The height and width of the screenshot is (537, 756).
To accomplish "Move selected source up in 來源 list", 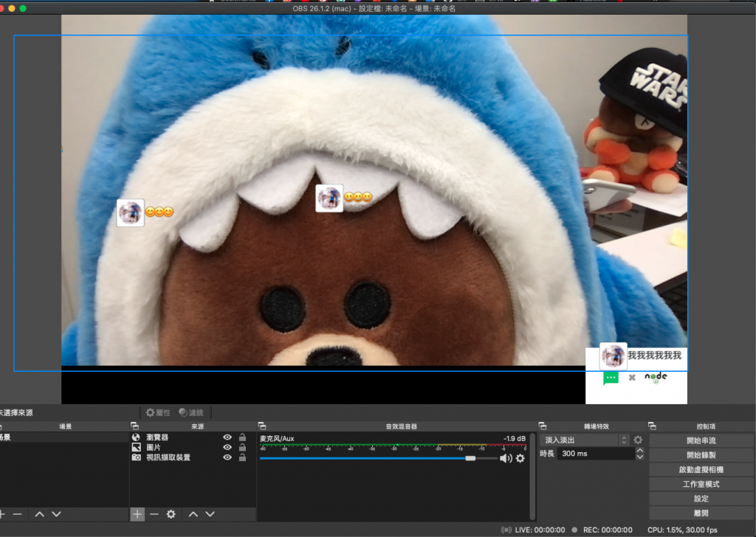I will [x=193, y=514].
